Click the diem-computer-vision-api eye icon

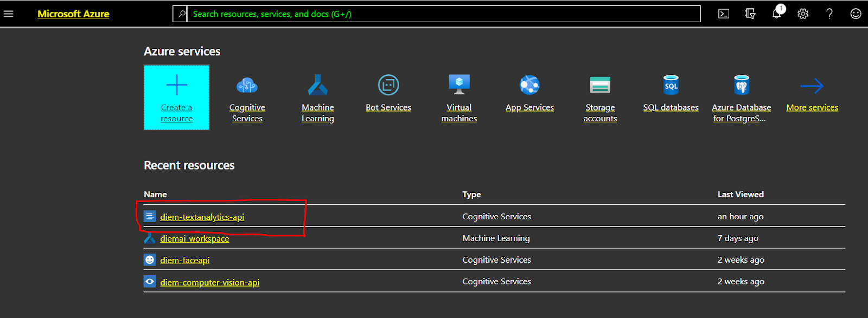tap(150, 282)
